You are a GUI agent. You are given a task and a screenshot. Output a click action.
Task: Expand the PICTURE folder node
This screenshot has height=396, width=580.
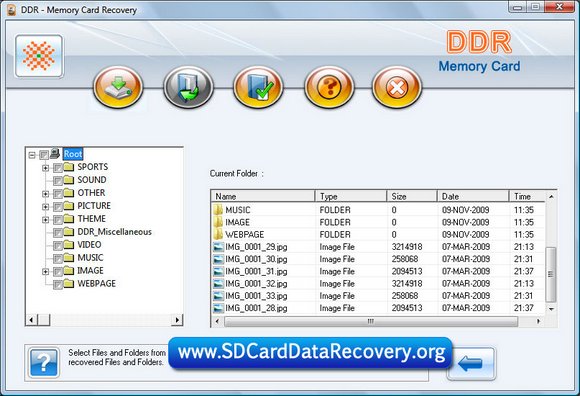(45, 207)
